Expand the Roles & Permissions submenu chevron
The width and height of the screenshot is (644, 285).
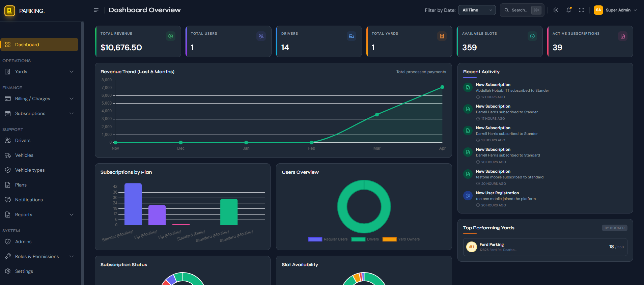click(x=72, y=256)
